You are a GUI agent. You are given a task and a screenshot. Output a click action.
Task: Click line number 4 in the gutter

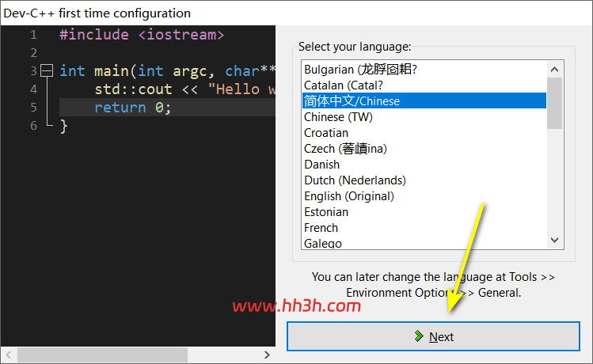[x=34, y=89]
